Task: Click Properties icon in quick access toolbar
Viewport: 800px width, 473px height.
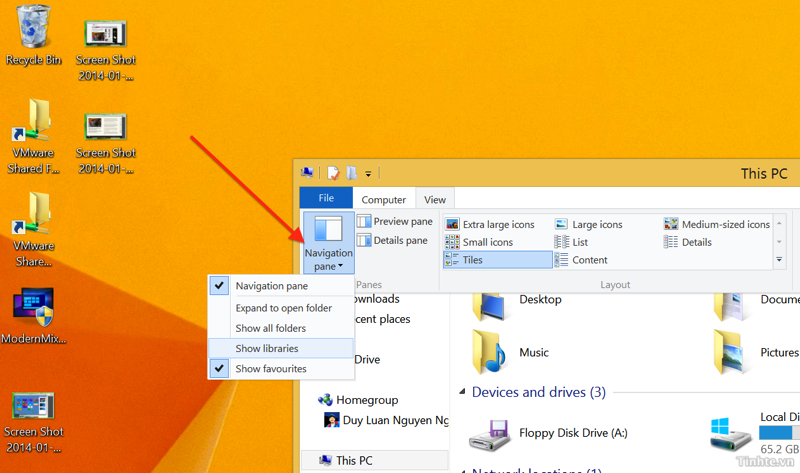Action: (333, 173)
